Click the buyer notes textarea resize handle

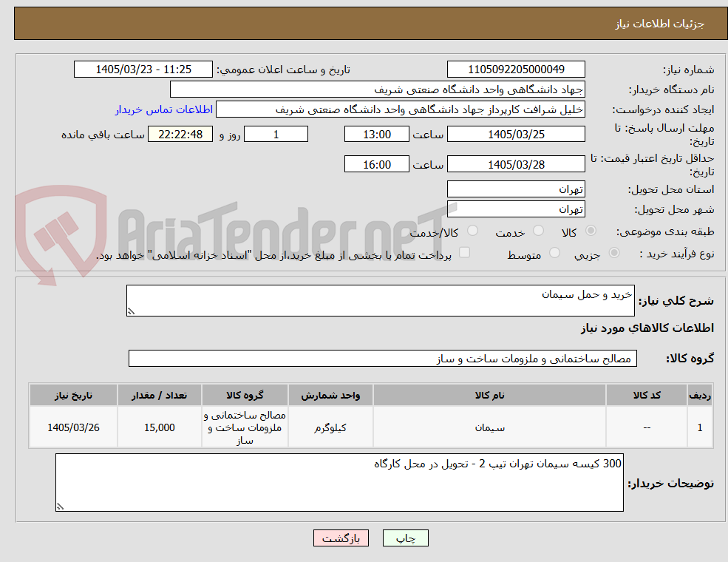tap(60, 507)
